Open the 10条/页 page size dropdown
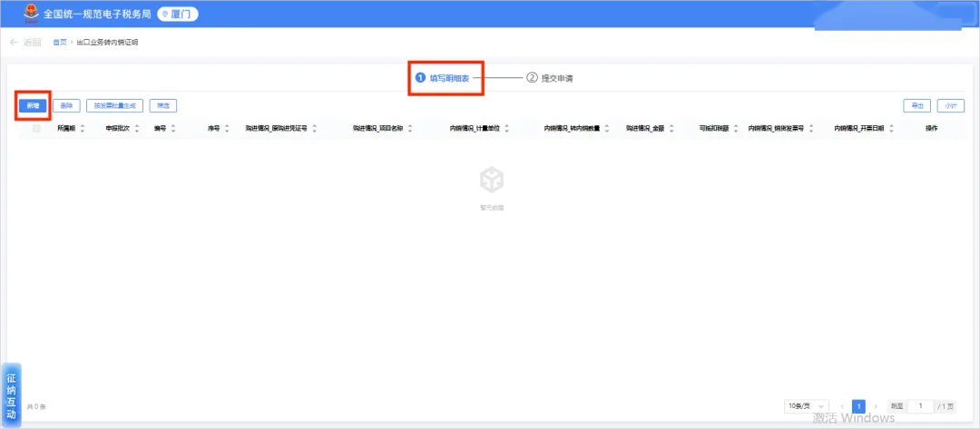This screenshot has width=980, height=429. tap(807, 406)
